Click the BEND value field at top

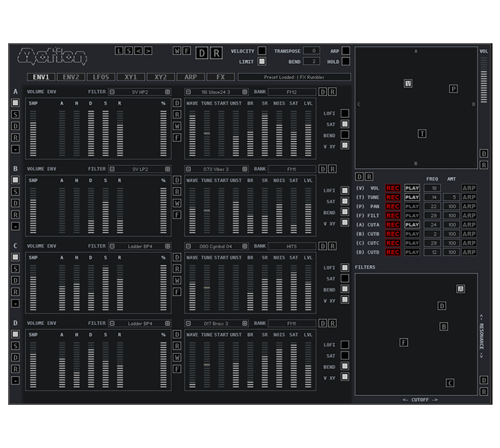coord(312,61)
